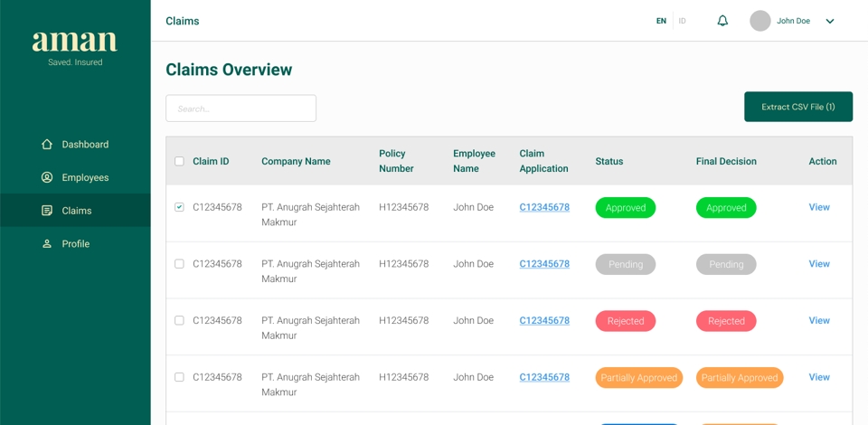
Task: Click the Claim ID column header
Action: coord(211,162)
